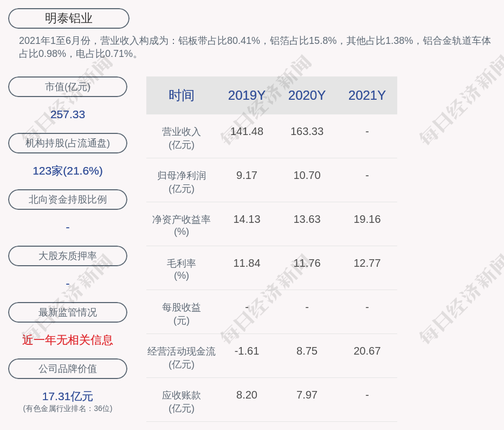Screen dimensions: 504x430
Task: Click the 17.31亿元 brand value figure
Action: [68, 396]
